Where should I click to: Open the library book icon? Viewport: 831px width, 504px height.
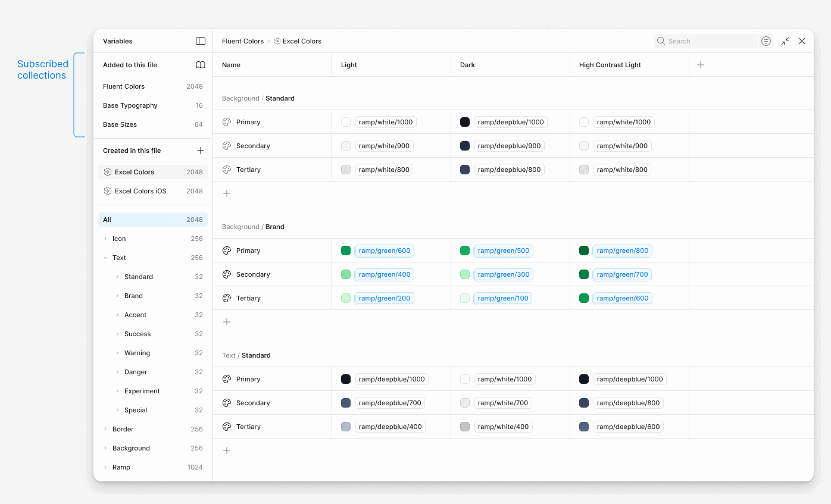click(201, 65)
